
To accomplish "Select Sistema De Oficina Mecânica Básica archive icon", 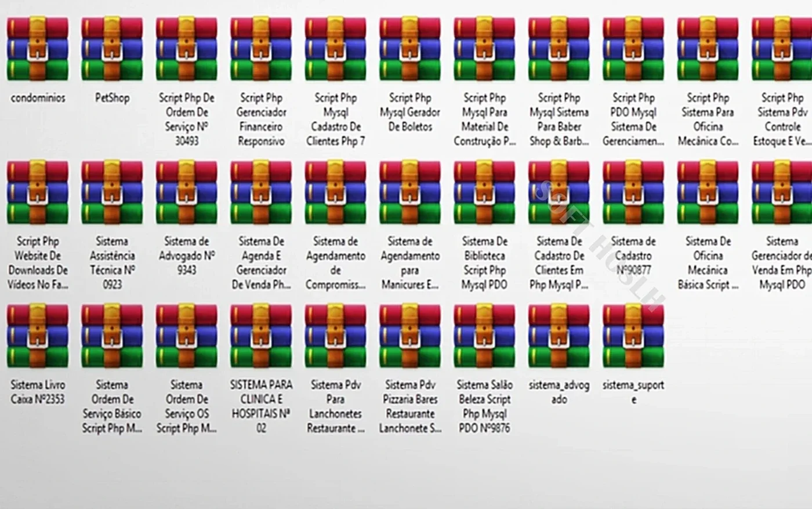I will click(708, 192).
